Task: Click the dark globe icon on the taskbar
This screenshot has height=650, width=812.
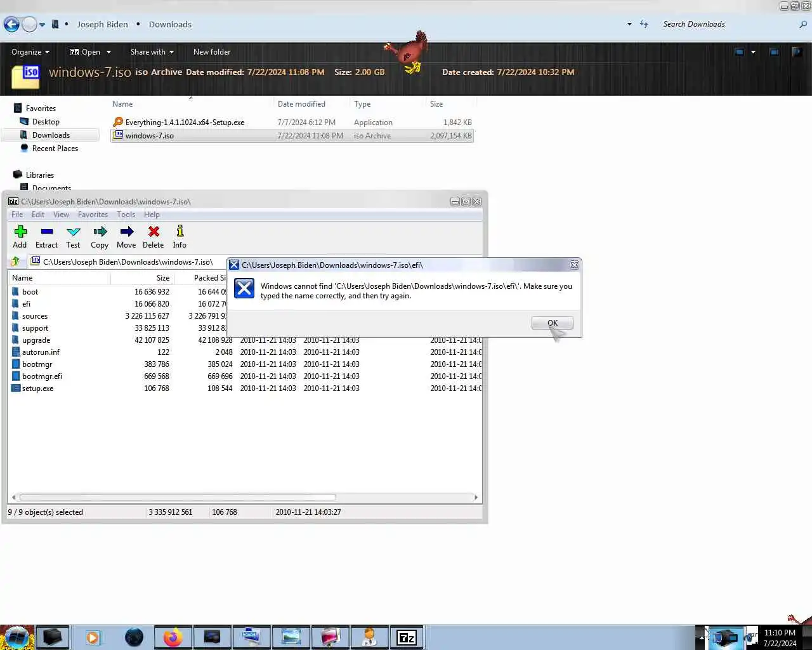Action: 134,637
